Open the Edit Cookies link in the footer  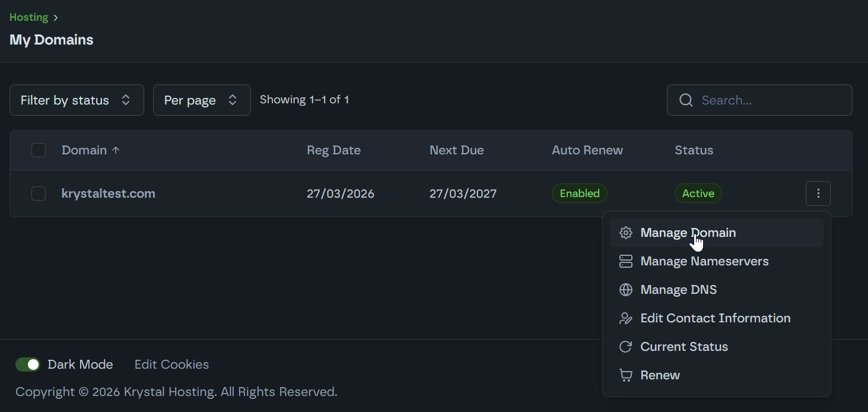pyautogui.click(x=171, y=365)
